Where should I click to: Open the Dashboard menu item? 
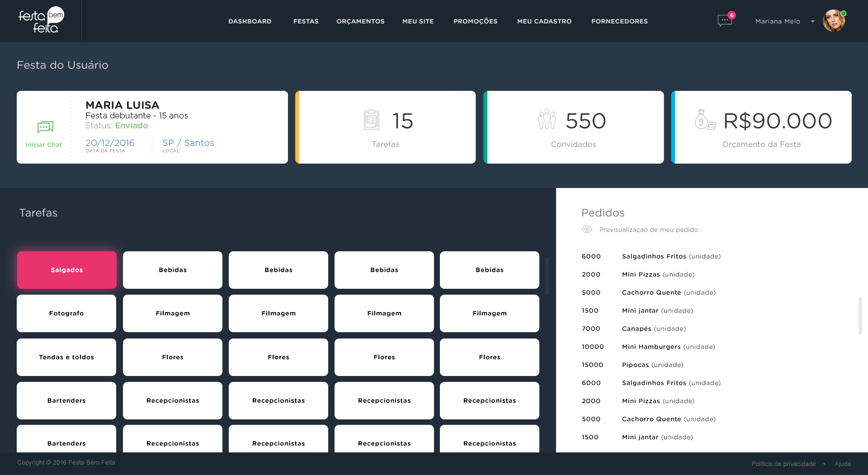point(250,21)
